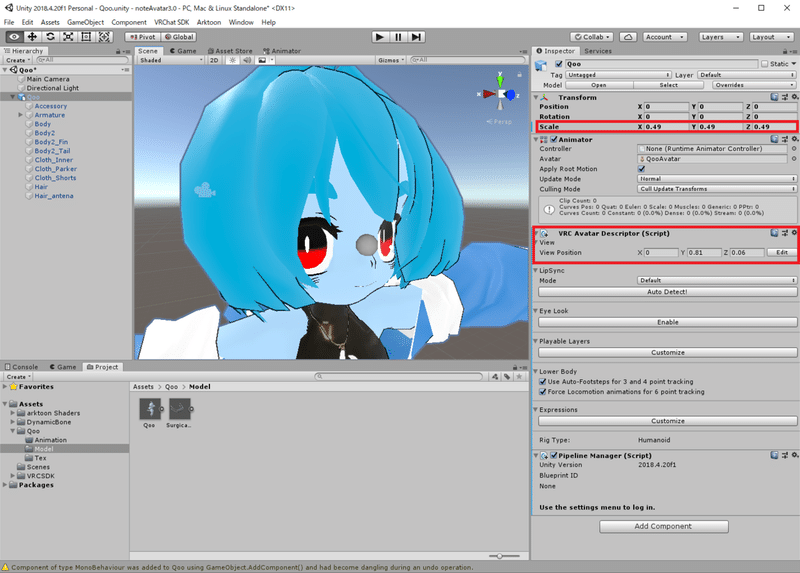The height and width of the screenshot is (573, 800).
Task: Select the Qoo model asset thumbnail
Action: coord(150,409)
